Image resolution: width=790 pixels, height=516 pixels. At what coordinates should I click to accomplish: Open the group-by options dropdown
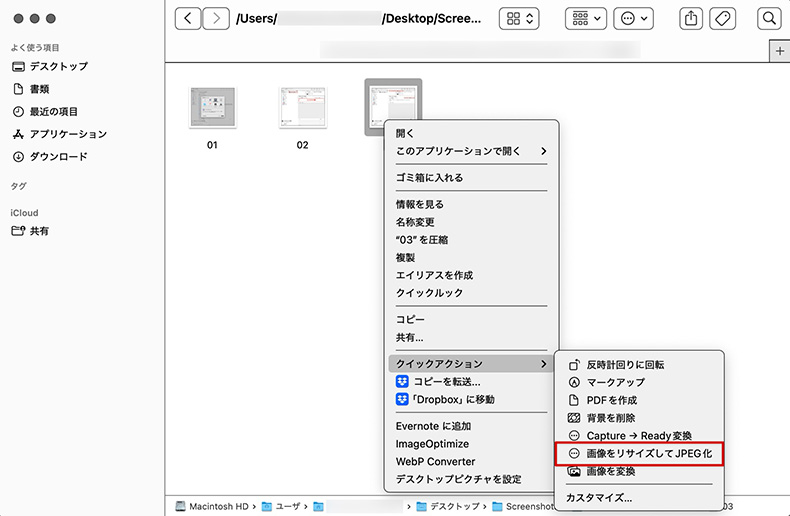[585, 19]
